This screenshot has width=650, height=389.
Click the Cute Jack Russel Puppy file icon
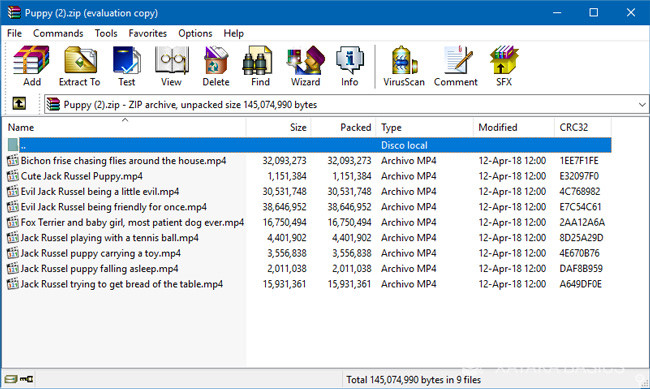(x=13, y=176)
